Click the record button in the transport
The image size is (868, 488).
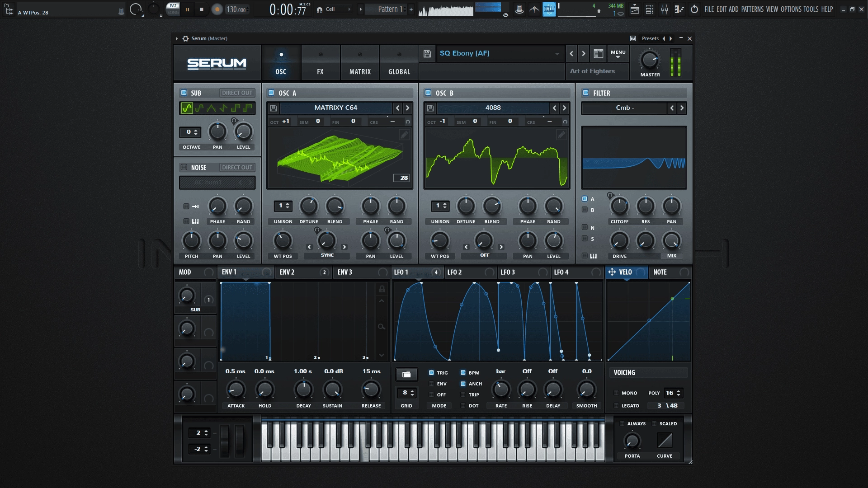coord(217,9)
